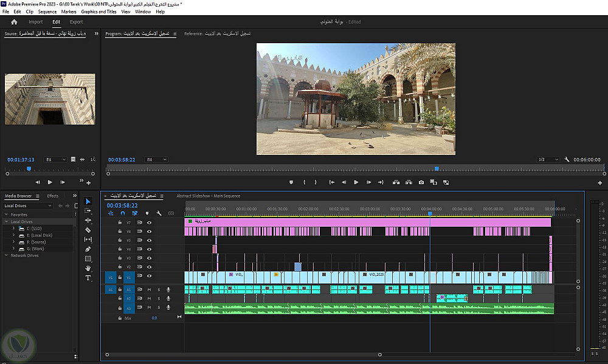
Task: Select the Pen tool
Action: (88, 249)
